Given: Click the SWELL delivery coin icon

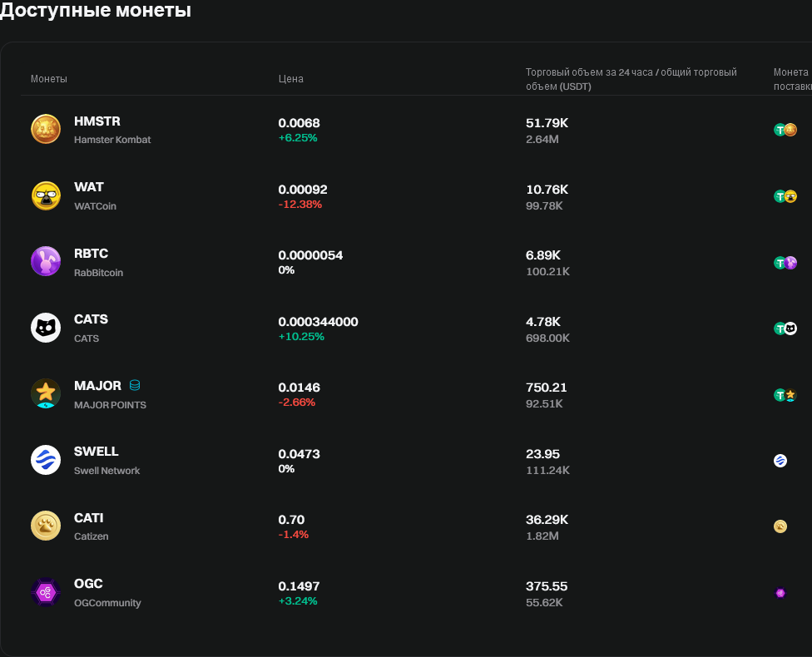Looking at the screenshot, I should (780, 460).
